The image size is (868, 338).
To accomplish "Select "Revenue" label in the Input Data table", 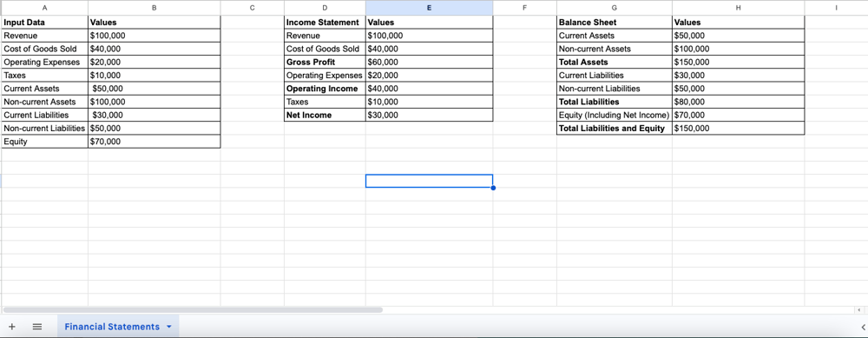I will click(44, 36).
